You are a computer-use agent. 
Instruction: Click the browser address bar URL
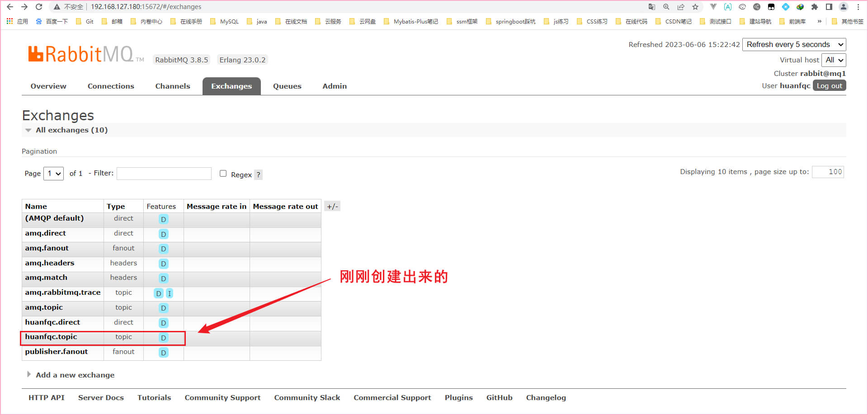click(x=146, y=7)
